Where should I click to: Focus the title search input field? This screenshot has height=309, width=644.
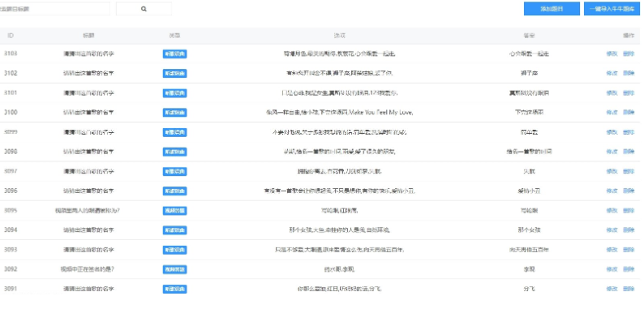54,9
